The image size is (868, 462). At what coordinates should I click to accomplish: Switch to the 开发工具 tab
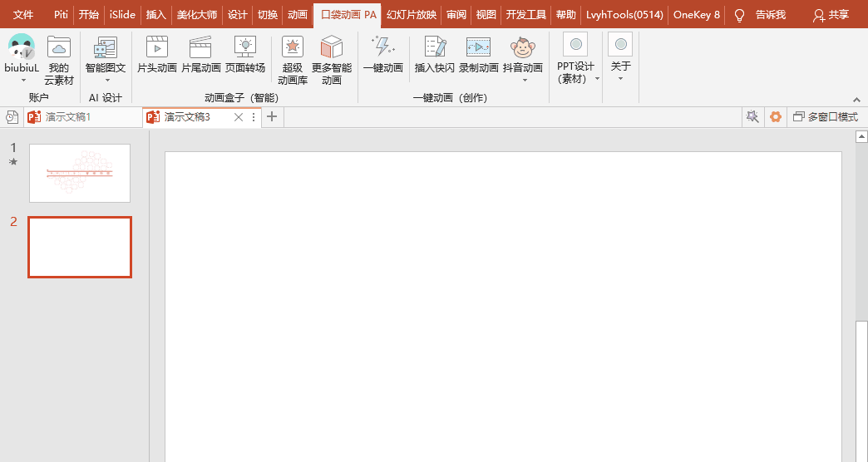click(x=526, y=14)
